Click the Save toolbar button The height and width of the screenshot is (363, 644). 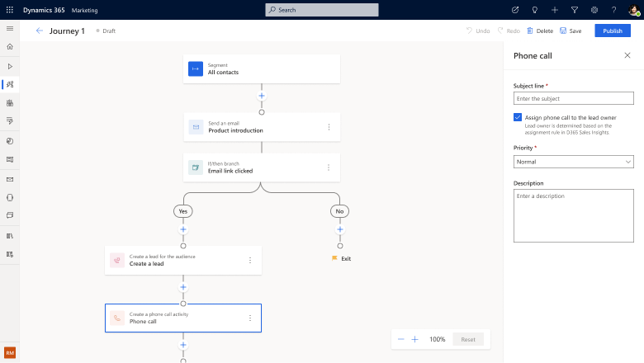pos(571,31)
